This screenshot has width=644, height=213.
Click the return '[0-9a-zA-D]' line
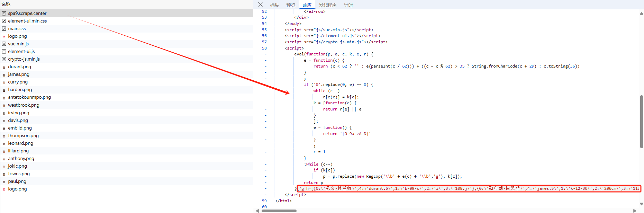347,134
